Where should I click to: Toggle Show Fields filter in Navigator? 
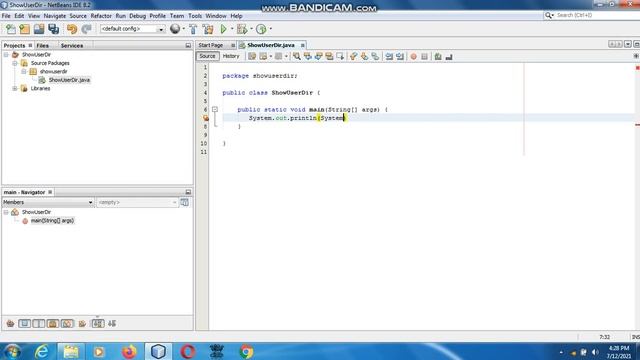point(24,324)
